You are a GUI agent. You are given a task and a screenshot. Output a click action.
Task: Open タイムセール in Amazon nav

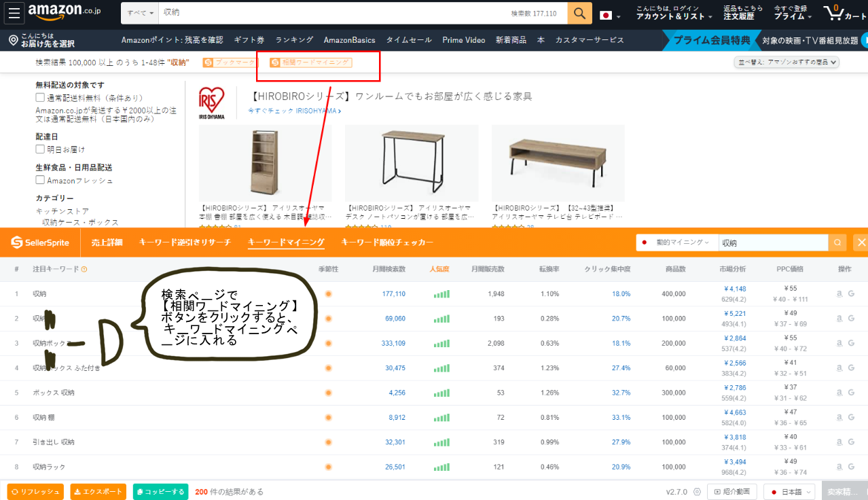click(409, 40)
